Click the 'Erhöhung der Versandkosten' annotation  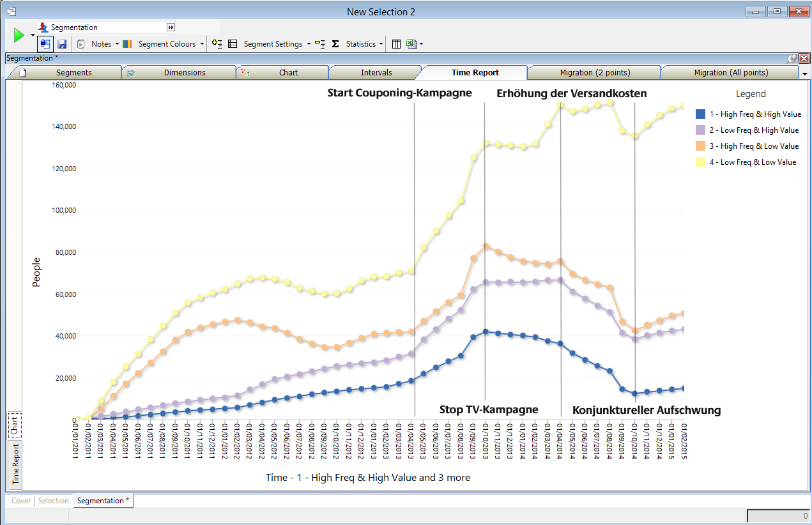click(572, 94)
